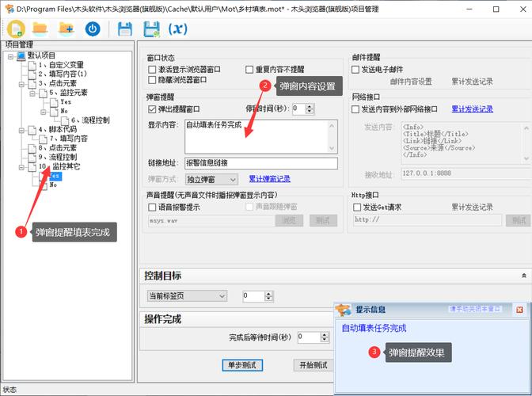
Task: Click 累计发送记录 under 邮件提醒
Action: tap(473, 82)
